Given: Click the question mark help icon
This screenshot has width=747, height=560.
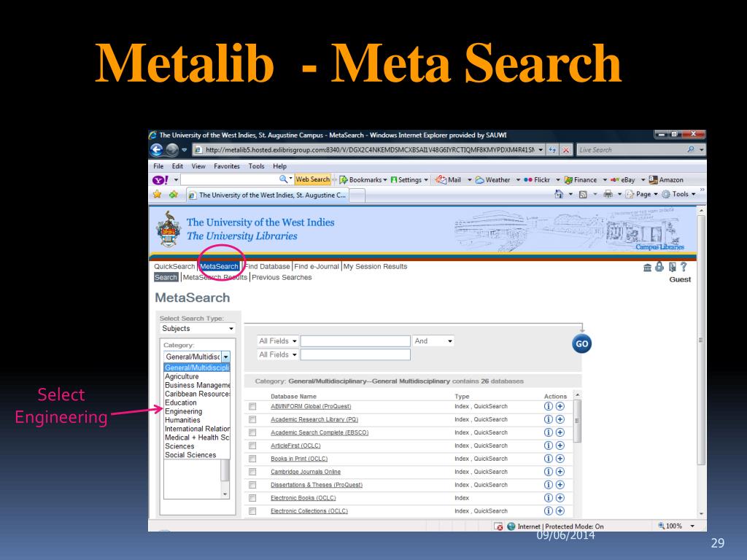Looking at the screenshot, I should coord(684,267).
